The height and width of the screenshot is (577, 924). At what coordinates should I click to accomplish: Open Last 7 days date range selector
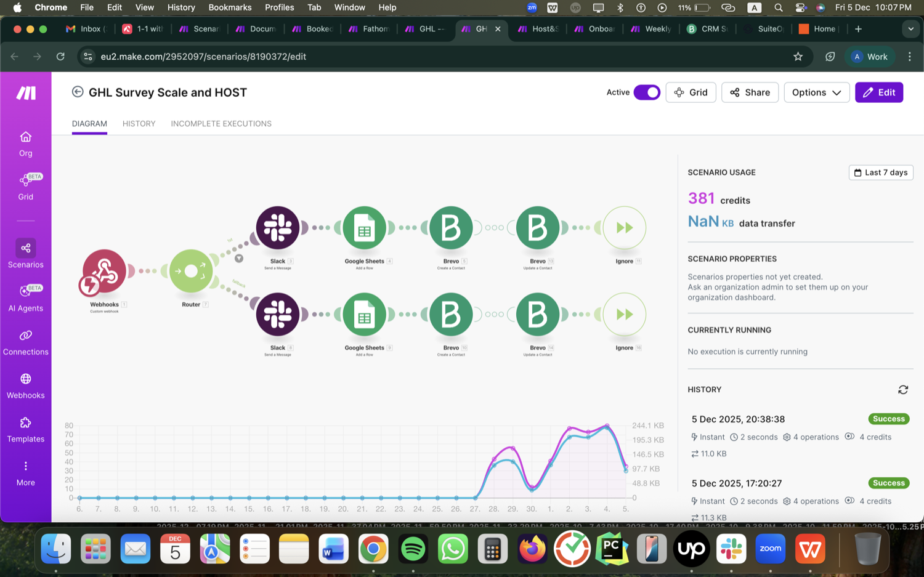tap(881, 172)
